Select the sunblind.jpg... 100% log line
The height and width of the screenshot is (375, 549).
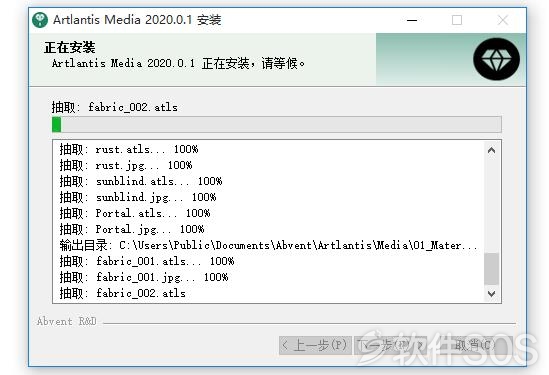pyautogui.click(x=138, y=197)
